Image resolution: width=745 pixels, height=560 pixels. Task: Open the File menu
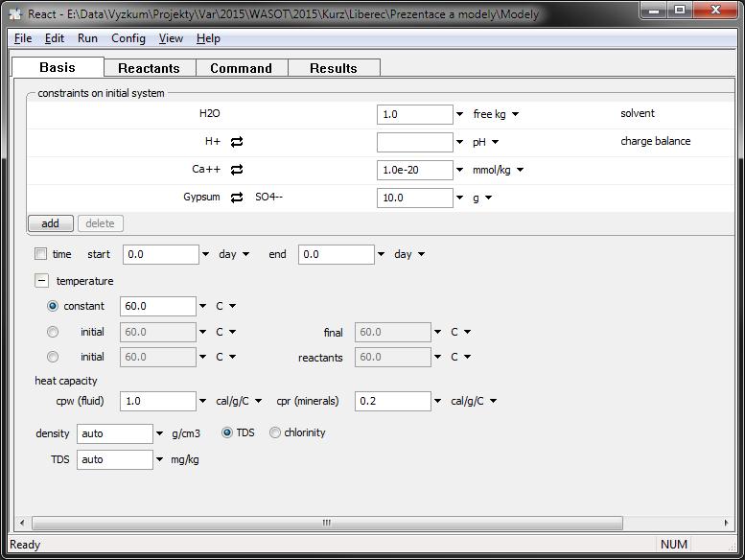23,38
